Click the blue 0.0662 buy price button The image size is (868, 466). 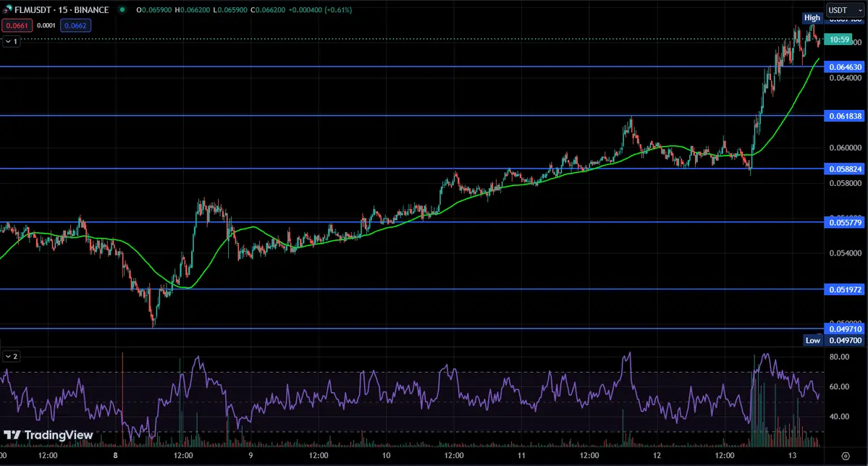75,25
